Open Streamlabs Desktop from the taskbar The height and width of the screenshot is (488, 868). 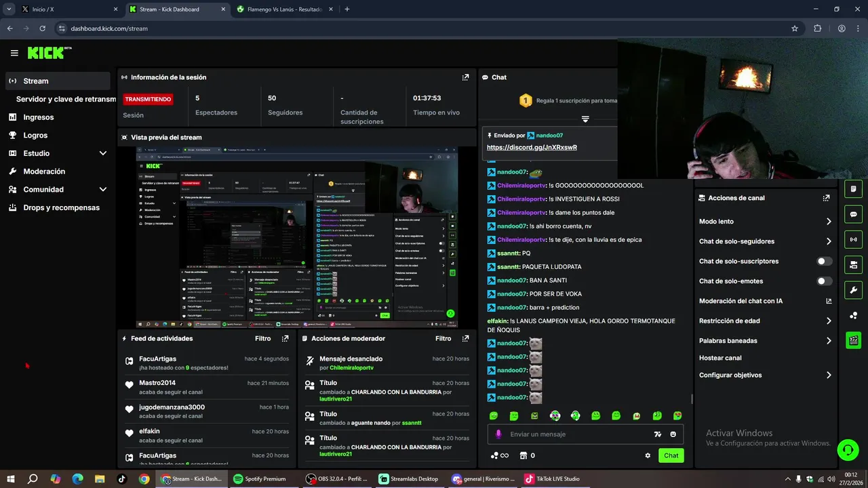click(410, 479)
